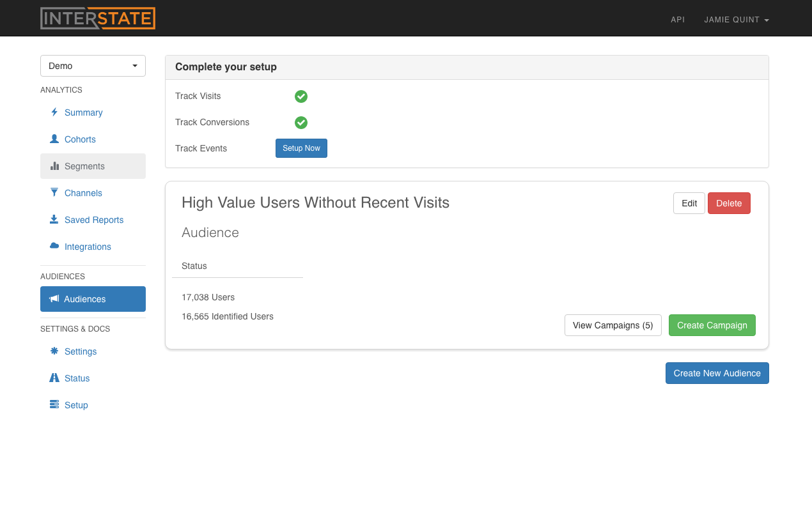The image size is (812, 529).
Task: Go to the Status page
Action: (x=93, y=378)
